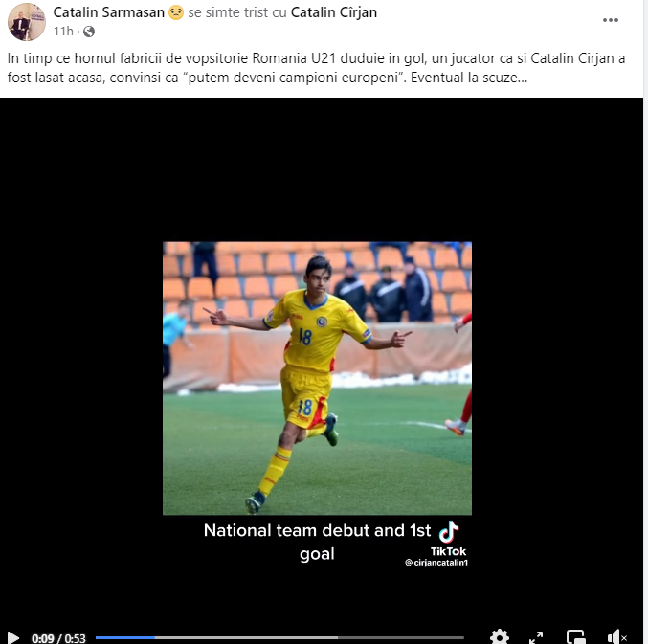Play the paused video

(x=13, y=638)
